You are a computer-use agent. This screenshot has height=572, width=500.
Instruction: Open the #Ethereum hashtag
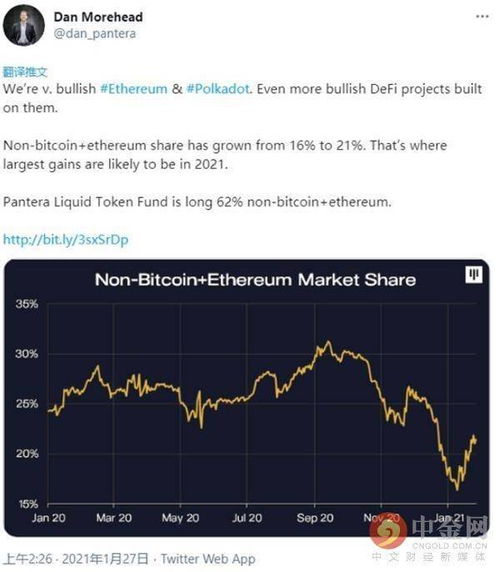point(133,89)
